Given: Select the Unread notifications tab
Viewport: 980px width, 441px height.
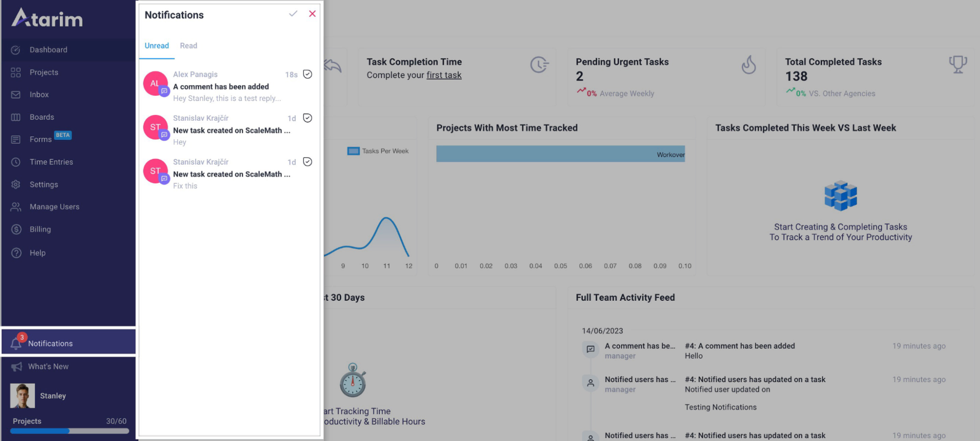Looking at the screenshot, I should pos(156,46).
